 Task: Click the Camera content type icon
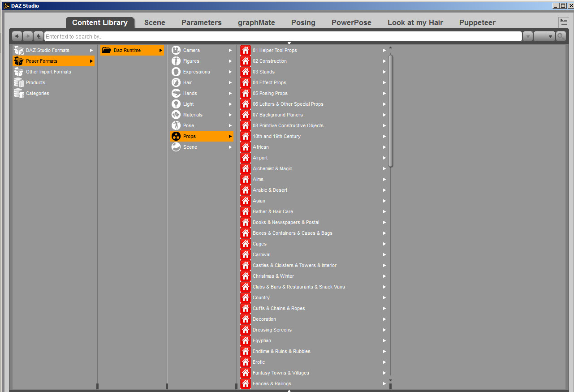[176, 50]
